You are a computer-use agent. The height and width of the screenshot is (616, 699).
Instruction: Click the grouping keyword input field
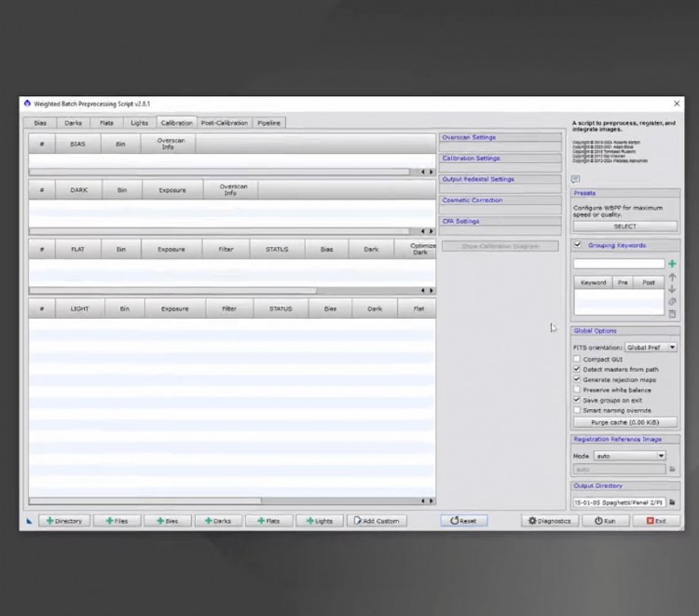coord(619,264)
